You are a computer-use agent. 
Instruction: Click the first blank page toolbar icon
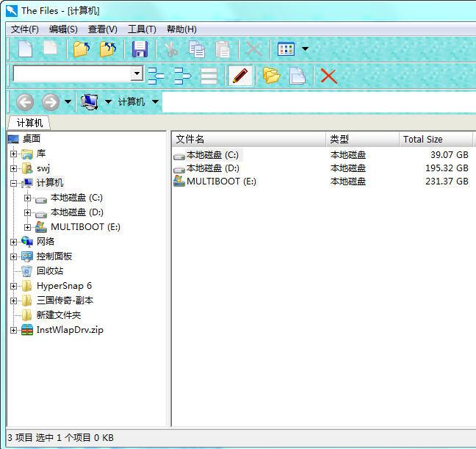(26, 49)
